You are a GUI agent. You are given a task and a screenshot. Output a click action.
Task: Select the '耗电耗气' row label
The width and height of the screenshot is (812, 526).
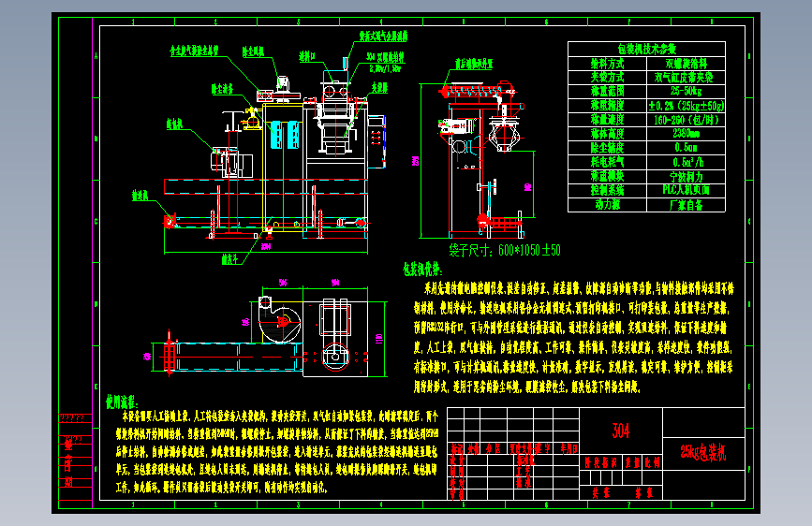[x=608, y=162]
